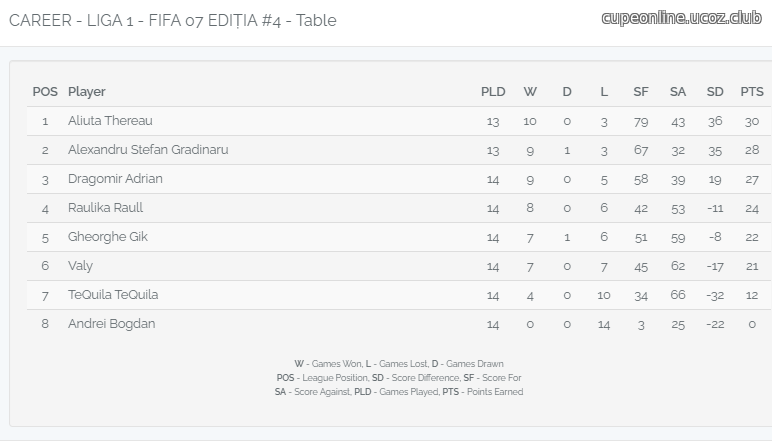
Task: Open TeQuila TeQuila player entry
Action: click(113, 295)
